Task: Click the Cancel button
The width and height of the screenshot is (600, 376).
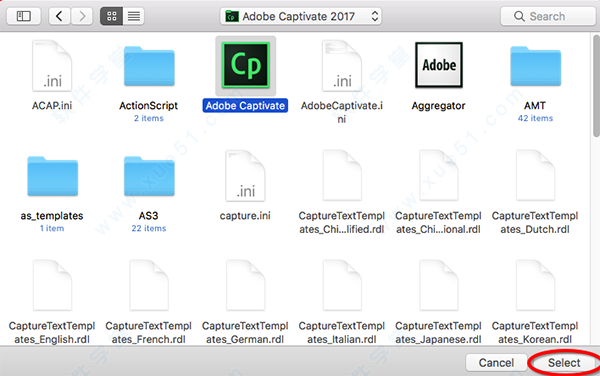Action: (496, 362)
